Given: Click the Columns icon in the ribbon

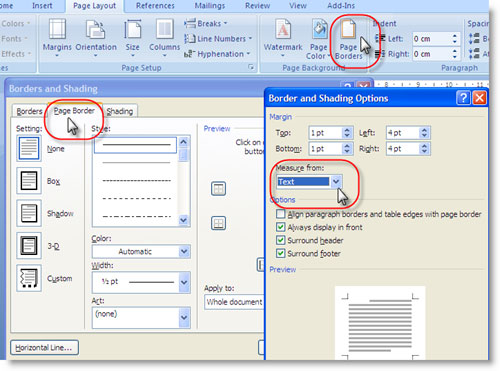Looking at the screenshot, I should pos(164,29).
